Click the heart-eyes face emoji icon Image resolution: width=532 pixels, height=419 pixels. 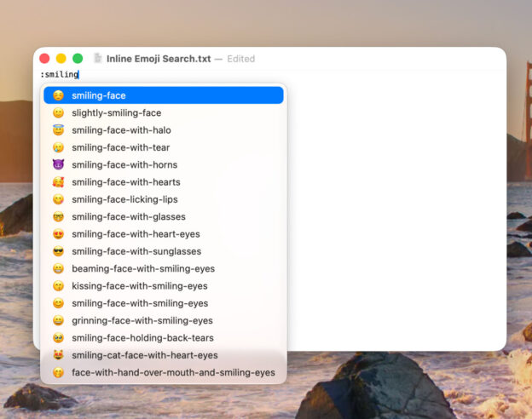point(58,234)
